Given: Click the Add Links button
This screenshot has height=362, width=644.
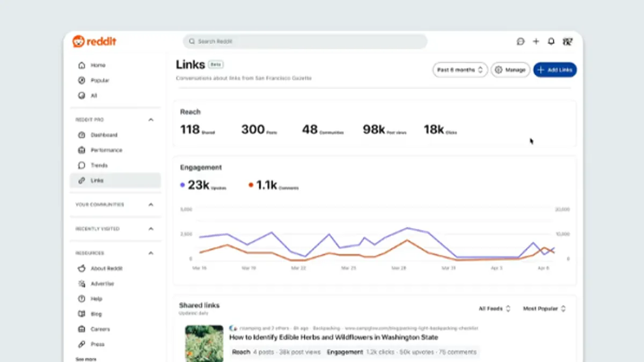Looking at the screenshot, I should (555, 70).
